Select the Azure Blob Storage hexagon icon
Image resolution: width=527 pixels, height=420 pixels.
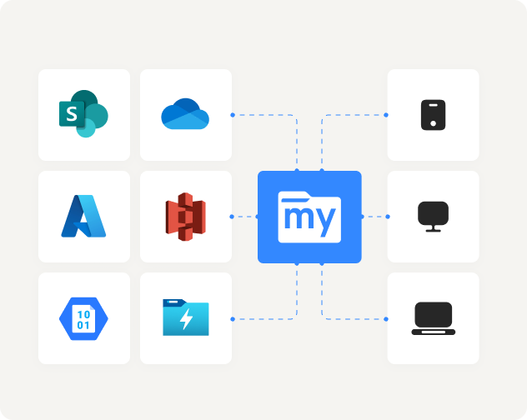point(83,318)
